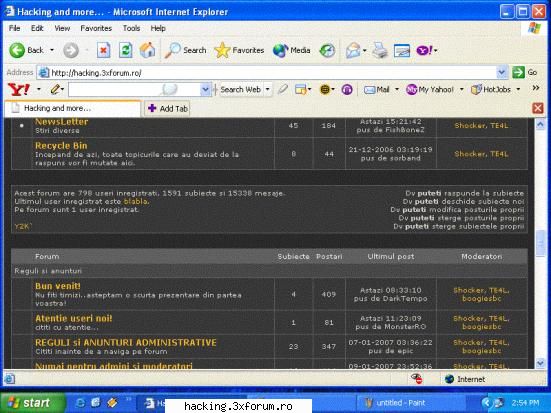Close the current tab with red X

[538, 108]
